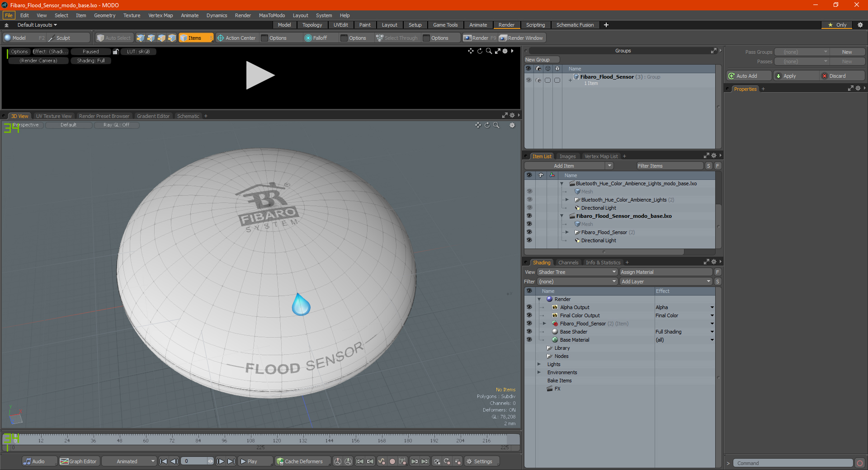Expand Fibaro_Flood_Sensor item in Item List
The width and height of the screenshot is (868, 470).
click(x=567, y=232)
